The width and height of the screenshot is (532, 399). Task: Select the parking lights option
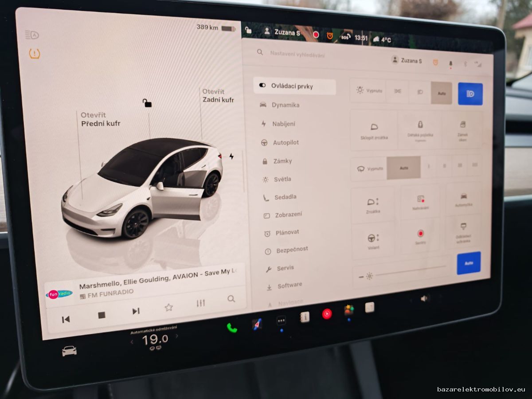[x=398, y=91]
